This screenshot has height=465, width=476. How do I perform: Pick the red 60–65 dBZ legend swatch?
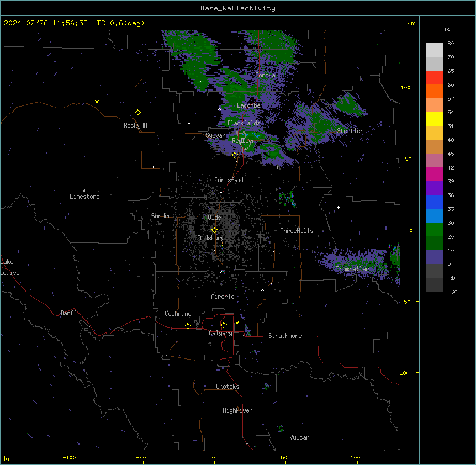(x=434, y=77)
